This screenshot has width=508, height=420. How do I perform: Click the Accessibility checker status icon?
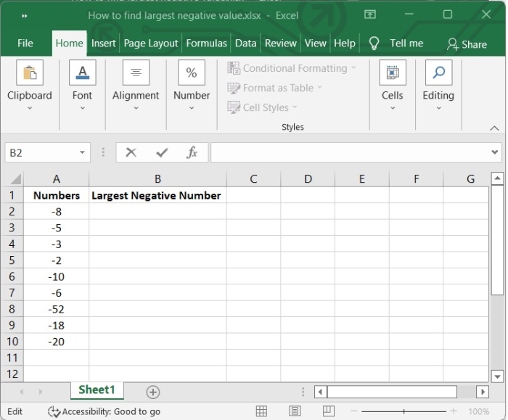tap(54, 411)
